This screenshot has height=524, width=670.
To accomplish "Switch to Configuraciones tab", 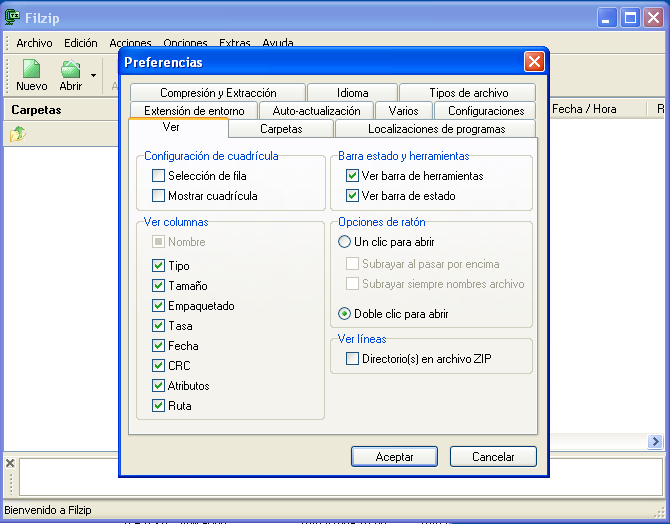I will 486,111.
